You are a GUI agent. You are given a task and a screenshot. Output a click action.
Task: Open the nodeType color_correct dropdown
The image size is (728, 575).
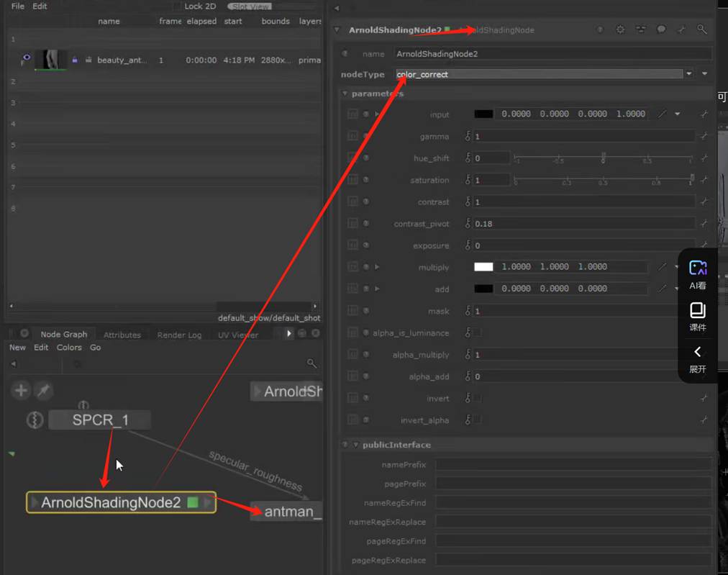tap(688, 74)
